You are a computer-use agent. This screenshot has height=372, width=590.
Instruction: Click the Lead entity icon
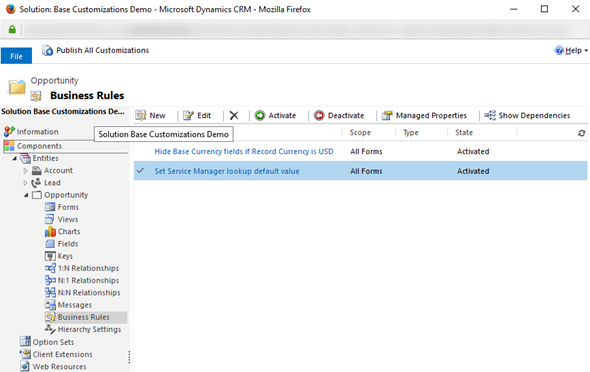pyautogui.click(x=36, y=183)
